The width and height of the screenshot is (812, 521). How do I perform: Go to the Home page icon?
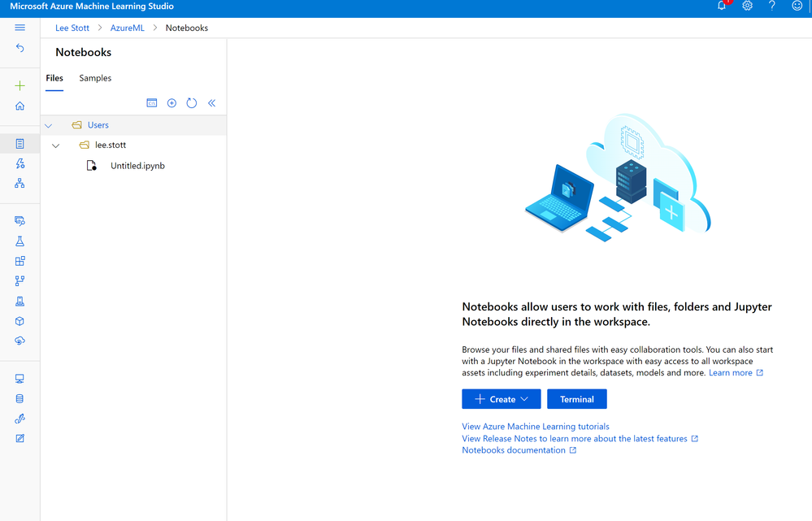20,106
